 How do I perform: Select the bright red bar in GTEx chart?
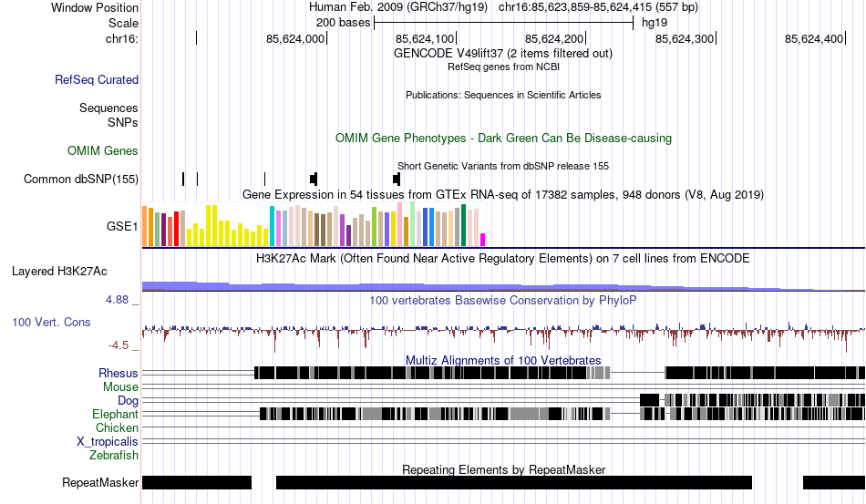click(x=177, y=229)
